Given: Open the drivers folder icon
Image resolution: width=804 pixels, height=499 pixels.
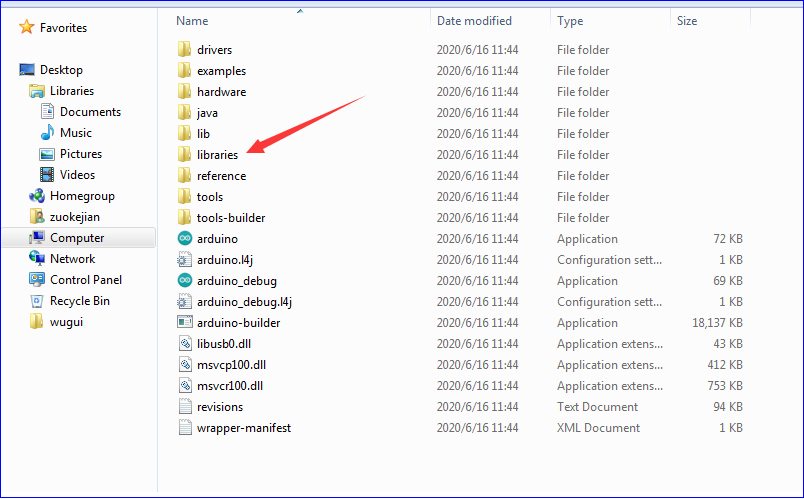Looking at the screenshot, I should point(185,50).
